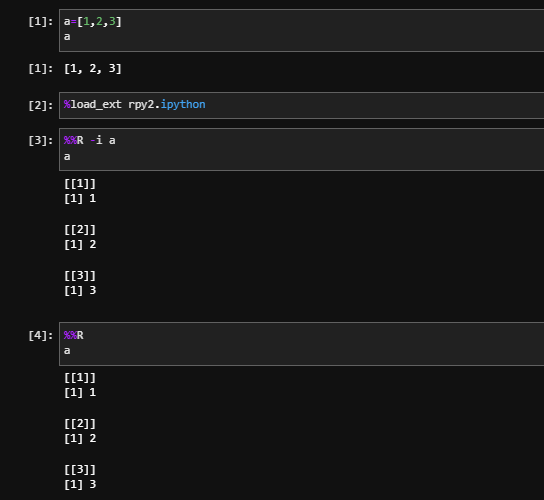Click the %load_ext rpy2.ipython code cell
Image resolution: width=544 pixels, height=500 pixels.
[301, 105]
